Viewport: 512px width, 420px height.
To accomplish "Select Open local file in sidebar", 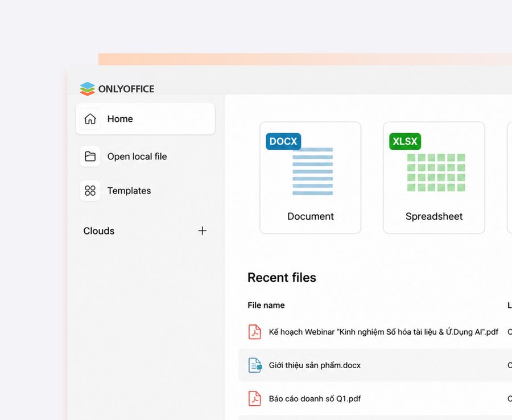I will 145,157.
